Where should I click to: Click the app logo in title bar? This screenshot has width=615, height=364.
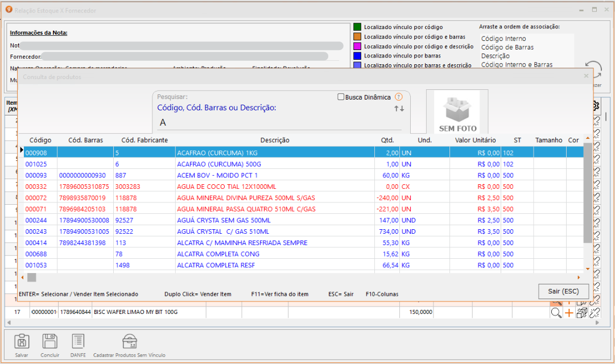point(9,10)
